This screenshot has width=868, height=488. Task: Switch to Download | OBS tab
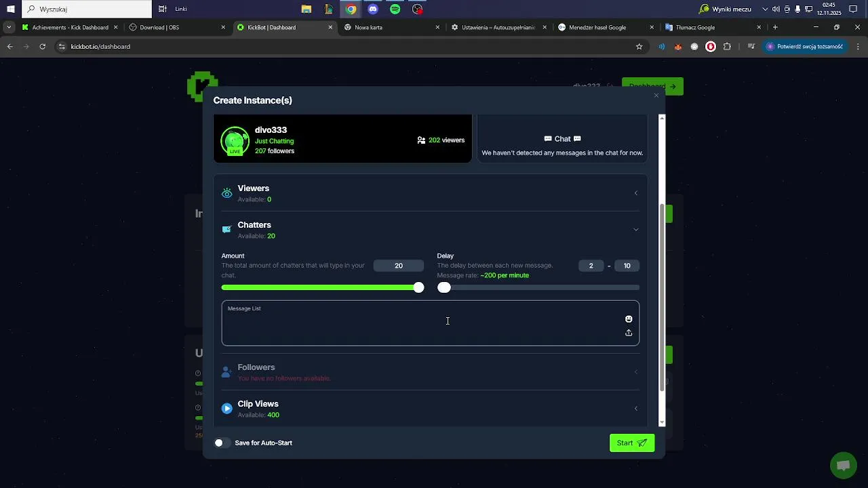click(177, 28)
